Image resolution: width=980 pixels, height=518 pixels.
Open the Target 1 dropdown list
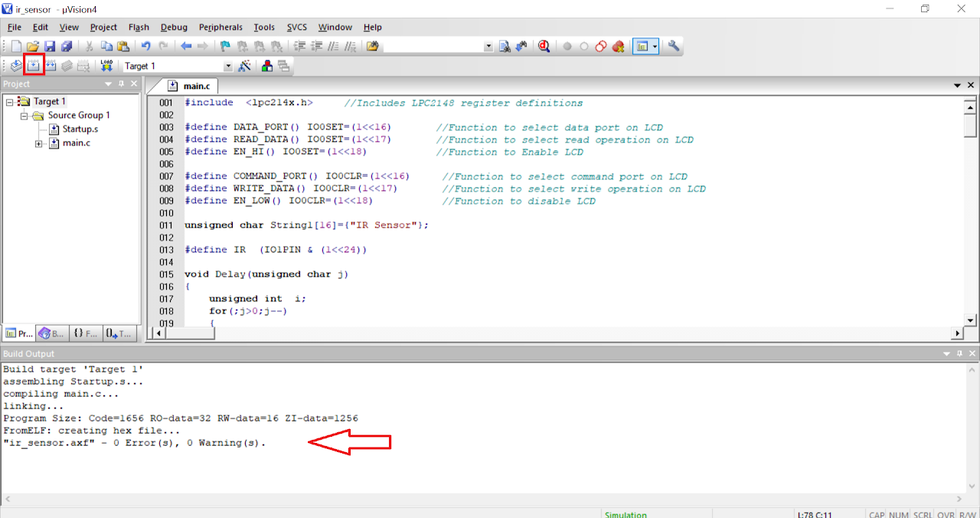227,67
